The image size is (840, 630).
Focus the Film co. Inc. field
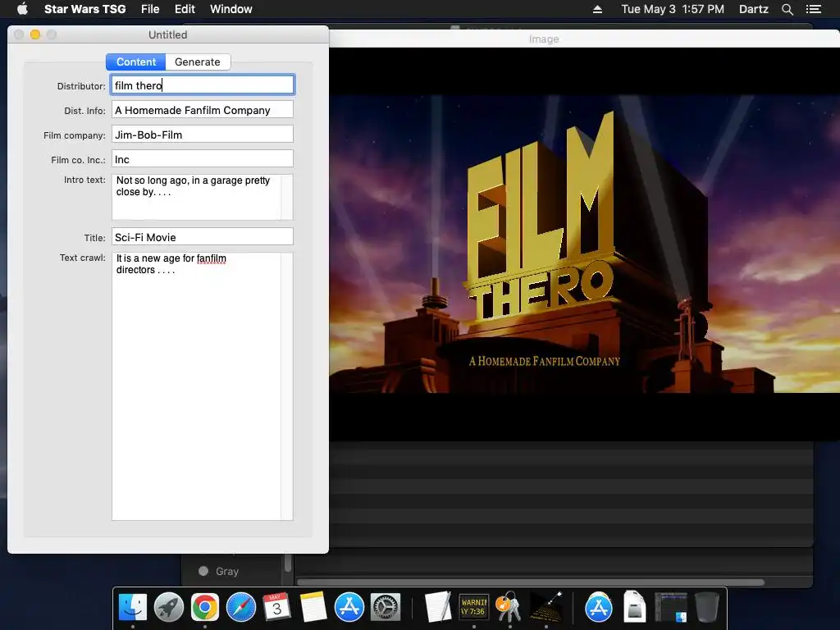tap(203, 159)
